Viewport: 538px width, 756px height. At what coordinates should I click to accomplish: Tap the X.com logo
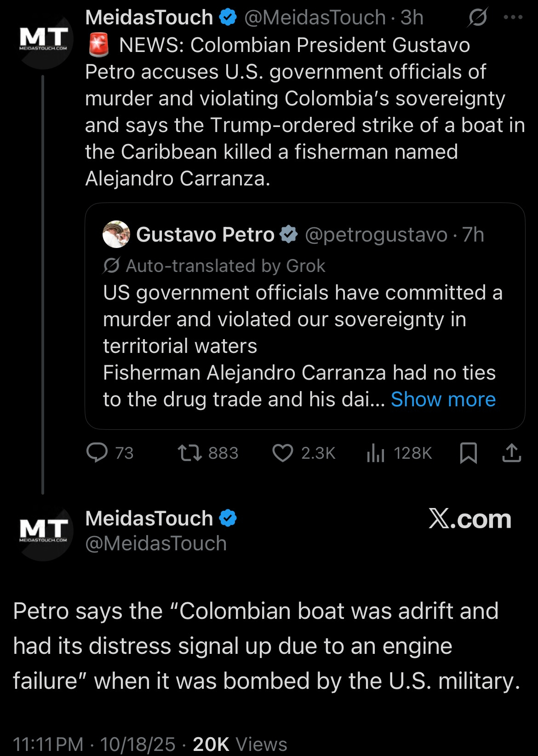click(469, 519)
